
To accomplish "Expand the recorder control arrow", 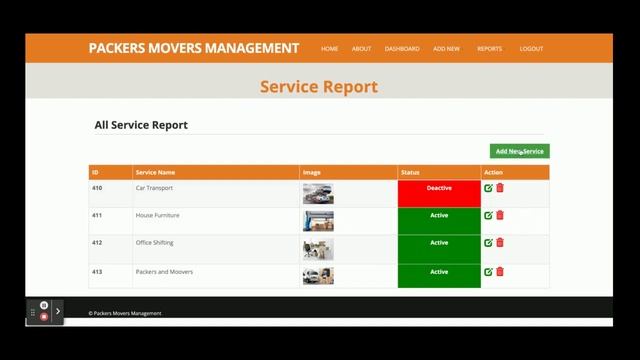I will pos(58,311).
